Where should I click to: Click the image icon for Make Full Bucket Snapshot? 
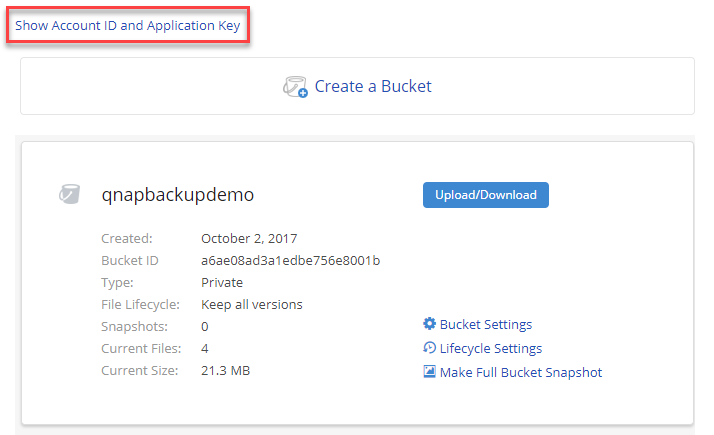tap(429, 372)
